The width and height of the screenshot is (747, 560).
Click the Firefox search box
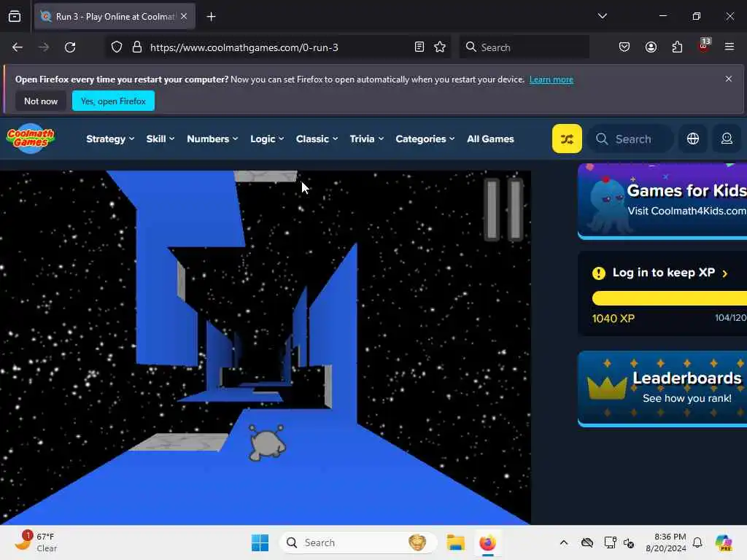524,47
